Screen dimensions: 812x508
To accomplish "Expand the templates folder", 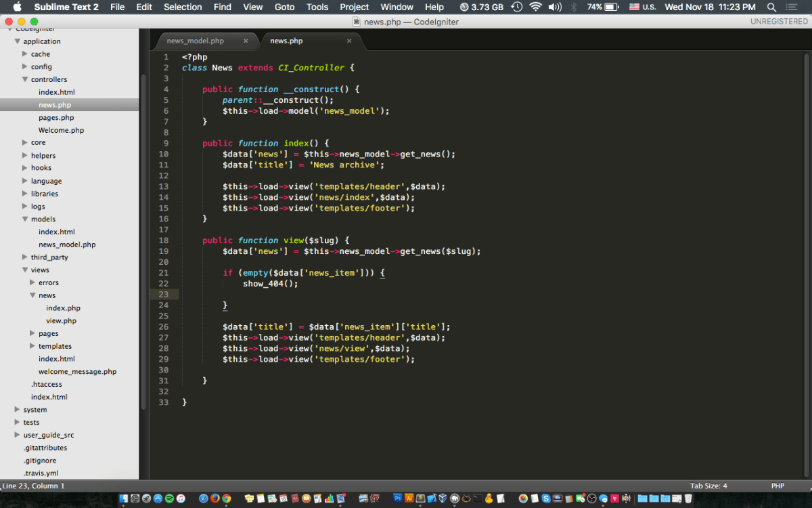I will tap(32, 346).
